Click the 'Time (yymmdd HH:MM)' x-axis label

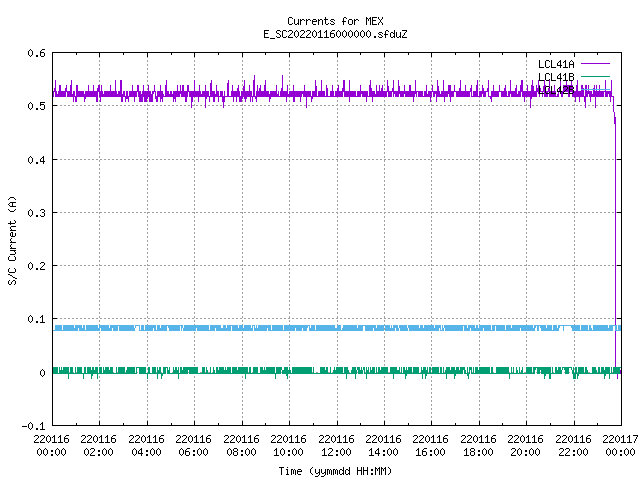point(335,471)
